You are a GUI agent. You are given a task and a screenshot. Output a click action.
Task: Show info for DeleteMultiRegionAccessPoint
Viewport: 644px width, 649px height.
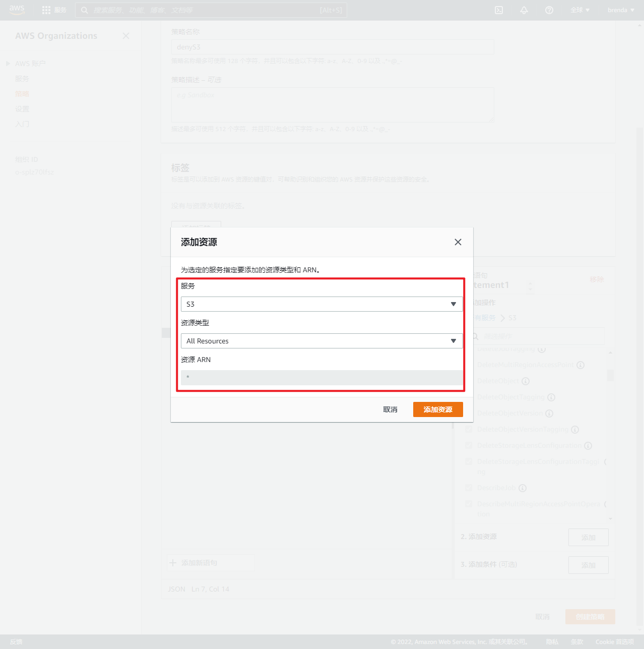(x=581, y=365)
